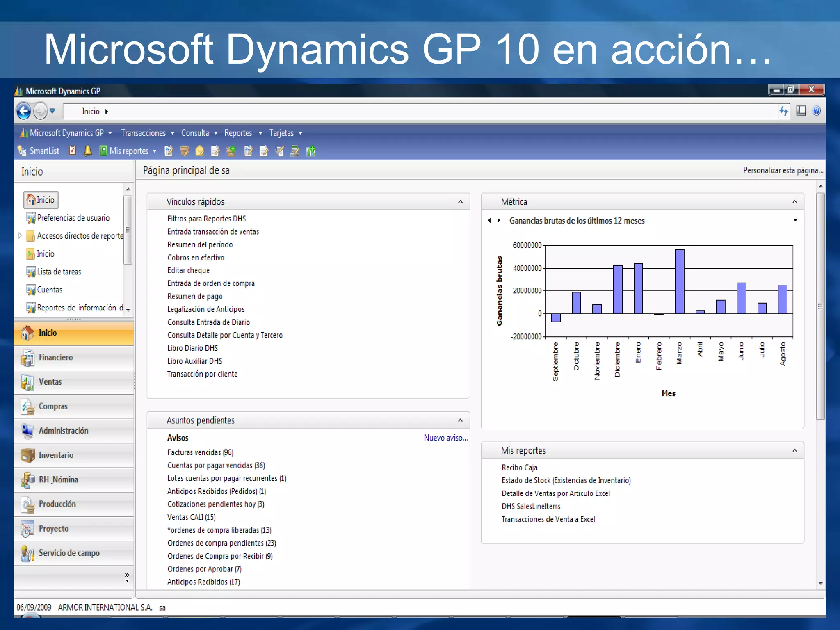Screen dimensions: 840x630
Task: Click form-with-pencil icon right after Mis reportes
Action: point(169,151)
